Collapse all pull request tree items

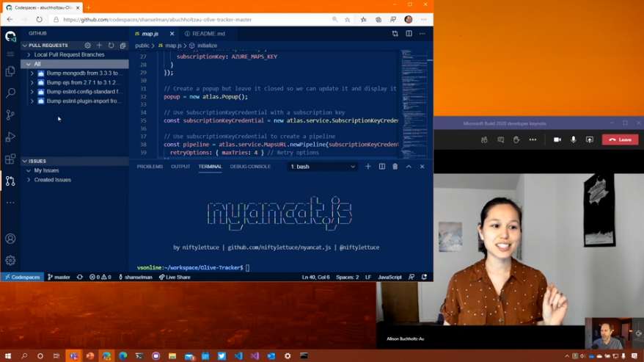tap(122, 46)
